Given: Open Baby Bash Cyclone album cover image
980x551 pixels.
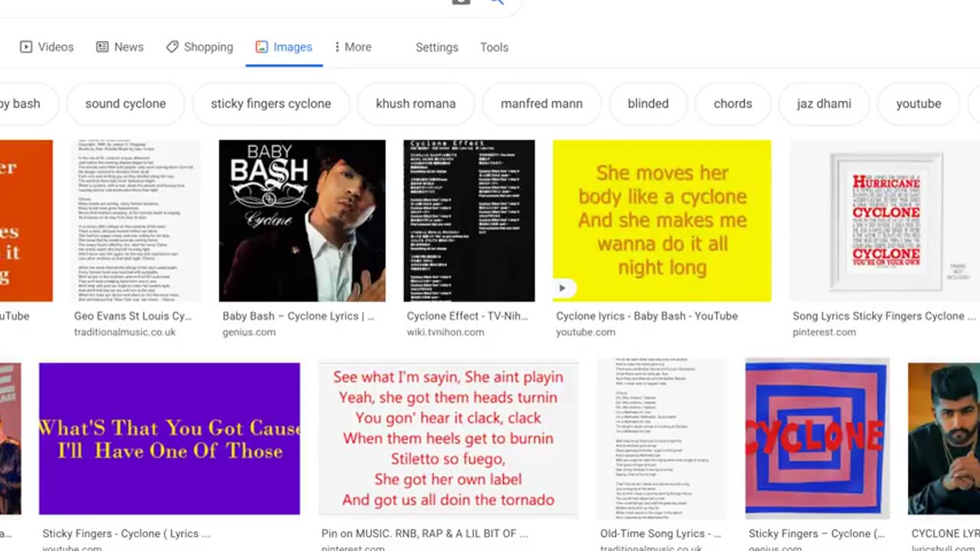Looking at the screenshot, I should pos(302,220).
